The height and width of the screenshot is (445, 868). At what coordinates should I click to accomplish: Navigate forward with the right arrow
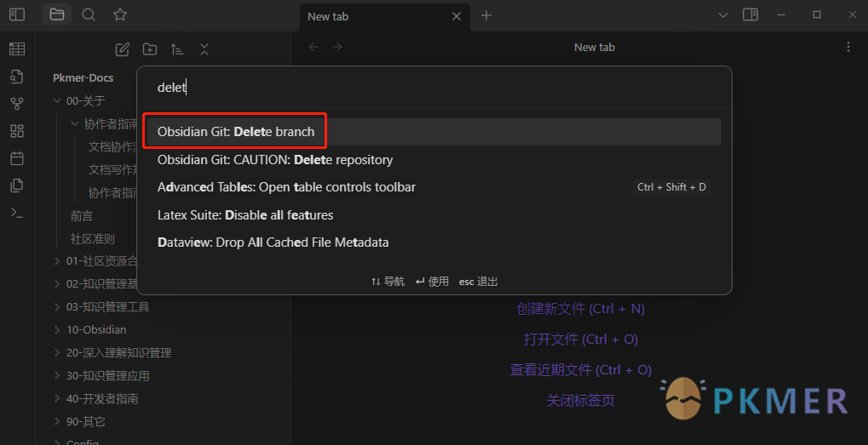click(337, 47)
